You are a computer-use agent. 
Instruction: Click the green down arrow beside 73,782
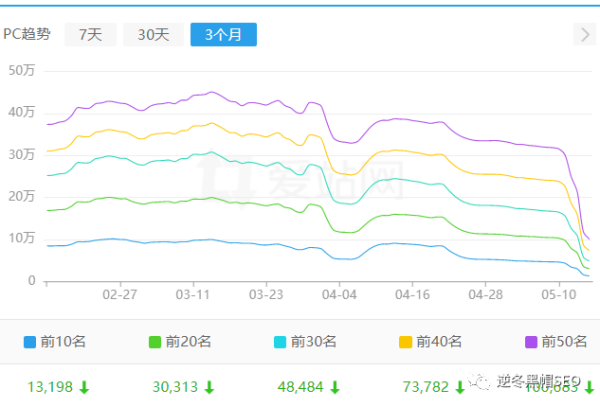coord(461,387)
